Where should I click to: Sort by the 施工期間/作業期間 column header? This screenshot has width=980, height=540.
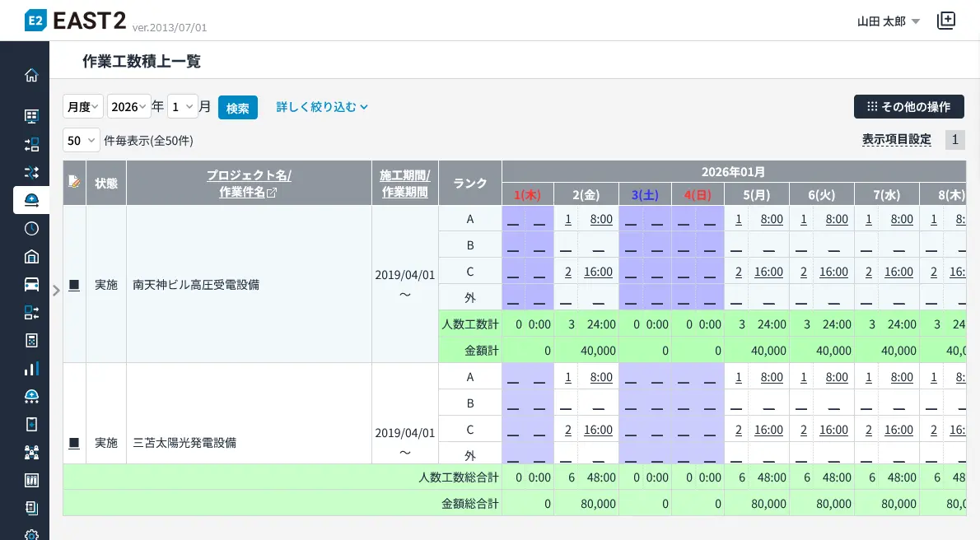pyautogui.click(x=404, y=183)
